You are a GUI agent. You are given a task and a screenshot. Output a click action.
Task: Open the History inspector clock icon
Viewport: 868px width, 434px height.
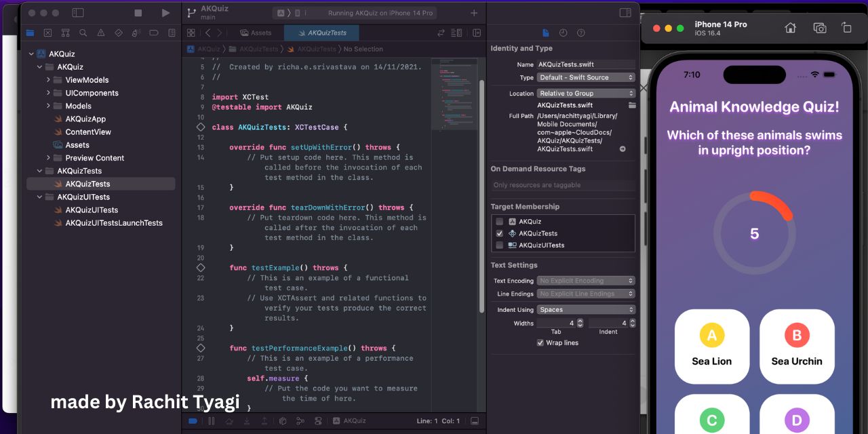pyautogui.click(x=562, y=33)
